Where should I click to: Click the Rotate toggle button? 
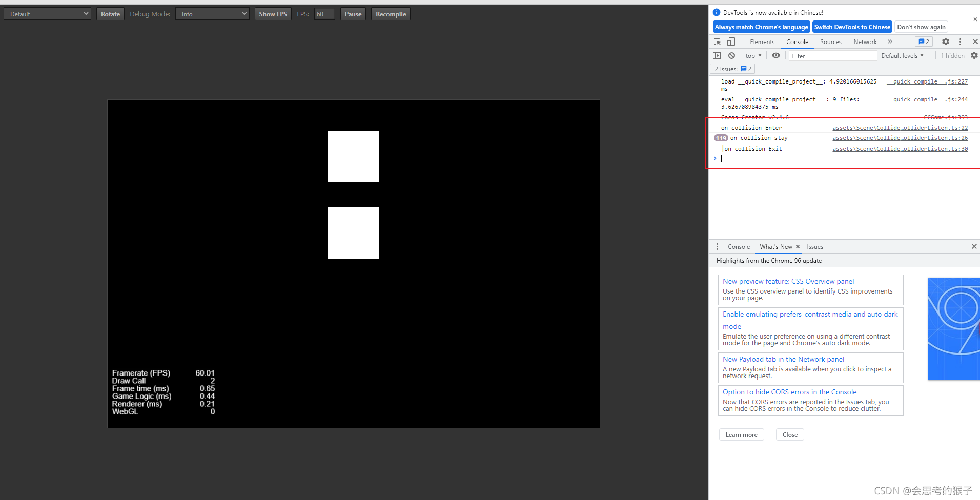[110, 14]
